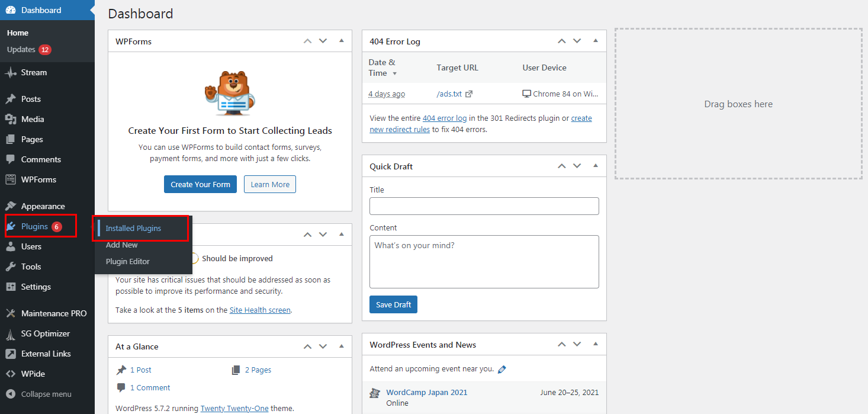Toggle the 404 Error Log panel
The height and width of the screenshot is (414, 868).
[x=596, y=41]
